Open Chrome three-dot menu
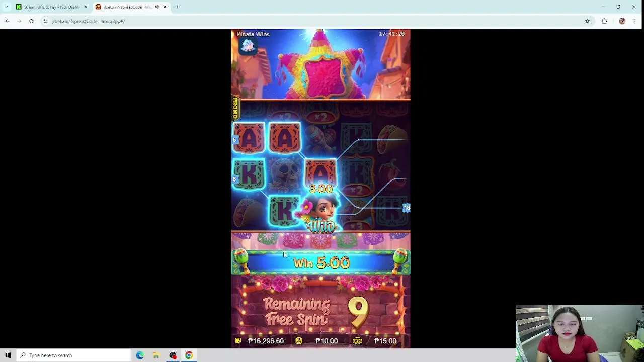Image resolution: width=644 pixels, height=362 pixels. point(634,21)
